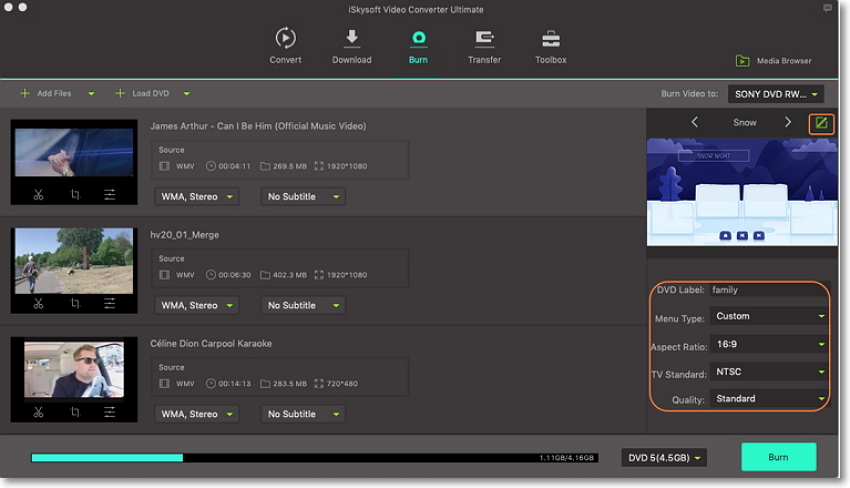Switch to the Download tab
This screenshot has width=850, height=488.
pyautogui.click(x=351, y=46)
